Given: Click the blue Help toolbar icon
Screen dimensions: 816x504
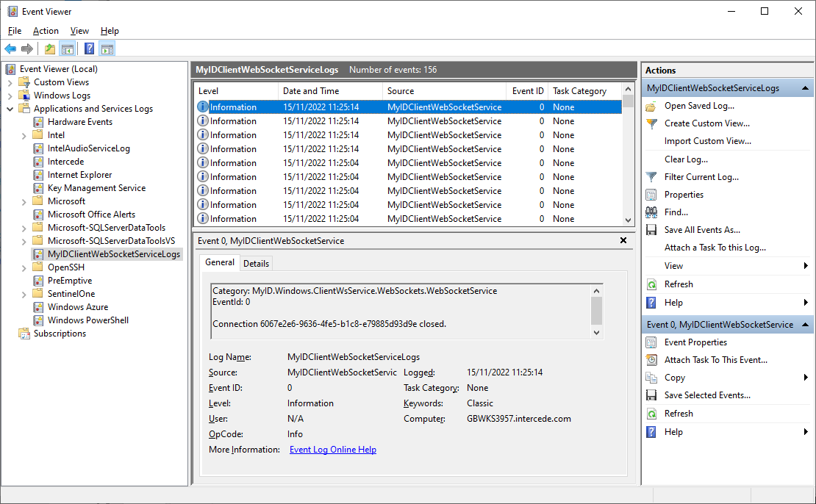Looking at the screenshot, I should coord(89,49).
